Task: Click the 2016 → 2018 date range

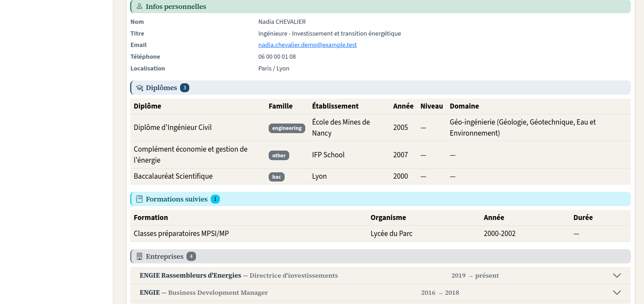Action: point(440,293)
